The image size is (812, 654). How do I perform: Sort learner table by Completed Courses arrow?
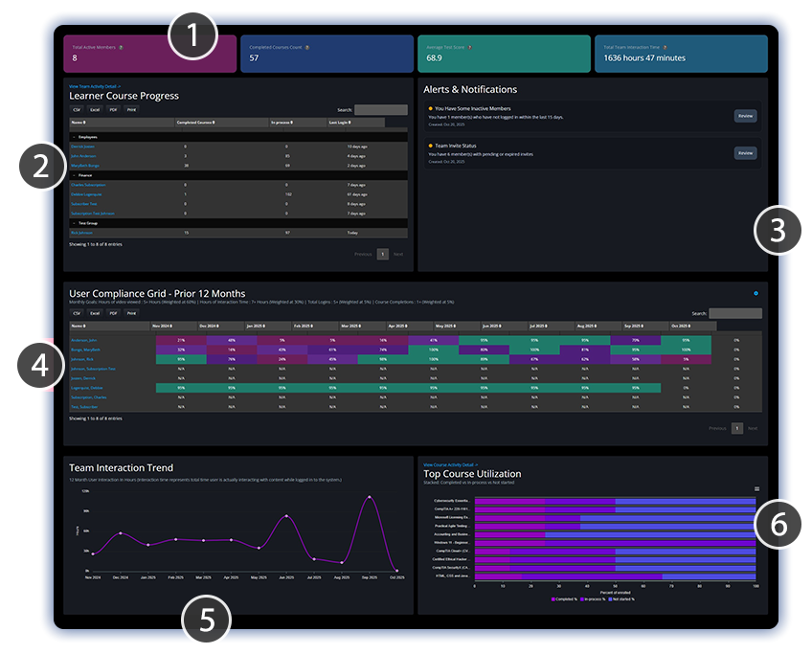pos(214,121)
